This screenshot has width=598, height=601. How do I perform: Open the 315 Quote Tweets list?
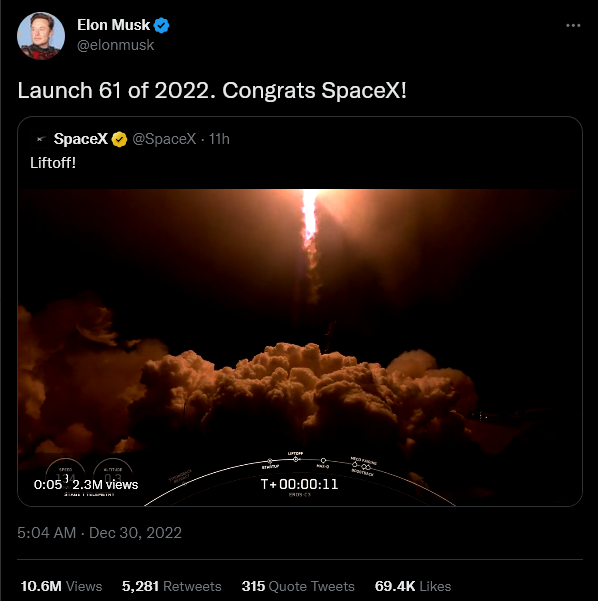298,586
